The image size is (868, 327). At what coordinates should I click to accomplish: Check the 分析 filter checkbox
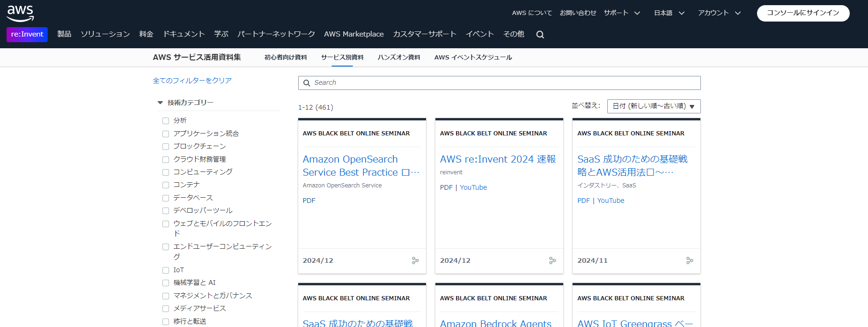(x=166, y=121)
